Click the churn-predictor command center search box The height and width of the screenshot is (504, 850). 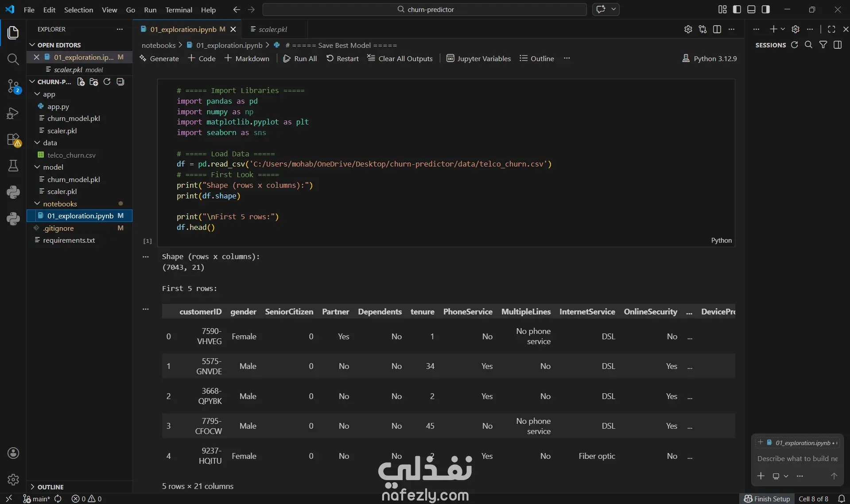[x=425, y=9]
